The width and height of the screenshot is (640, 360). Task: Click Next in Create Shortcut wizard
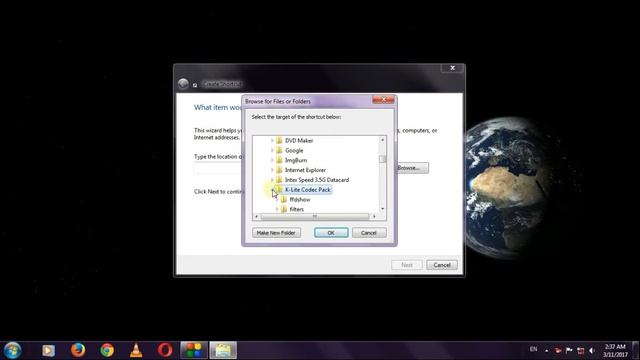407,265
